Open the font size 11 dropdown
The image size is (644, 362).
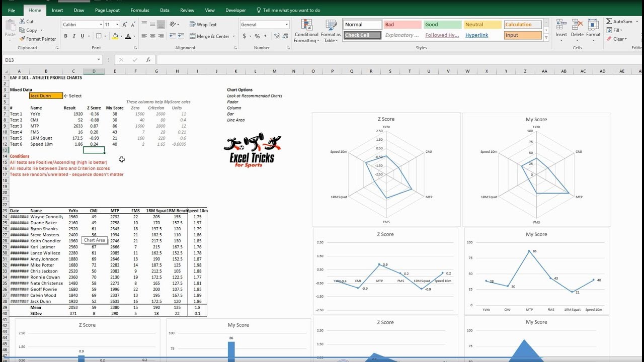tap(117, 24)
